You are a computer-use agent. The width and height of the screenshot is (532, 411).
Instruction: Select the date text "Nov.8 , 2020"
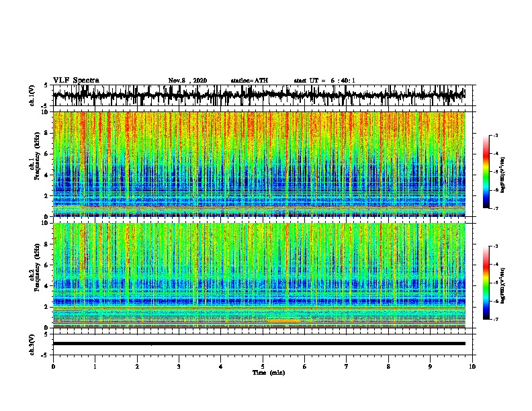click(187, 81)
